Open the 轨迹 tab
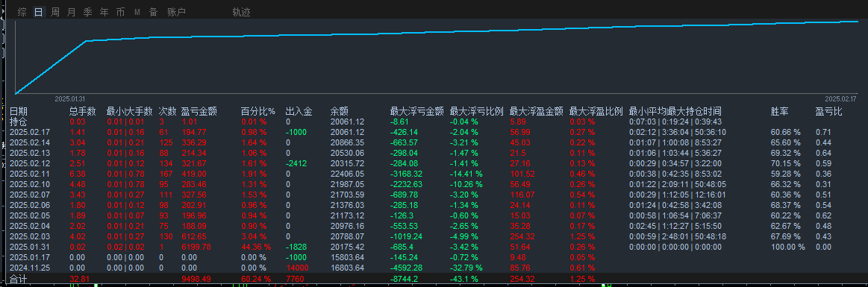The image size is (868, 287). tap(241, 12)
